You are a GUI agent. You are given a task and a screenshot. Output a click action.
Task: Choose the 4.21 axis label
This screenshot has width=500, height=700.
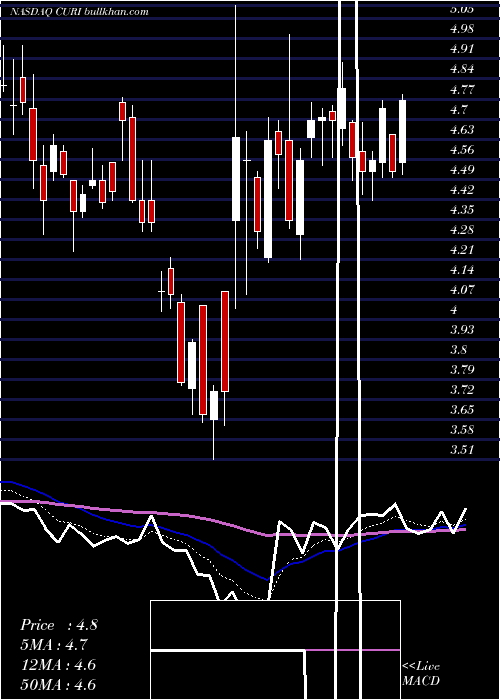click(x=462, y=250)
